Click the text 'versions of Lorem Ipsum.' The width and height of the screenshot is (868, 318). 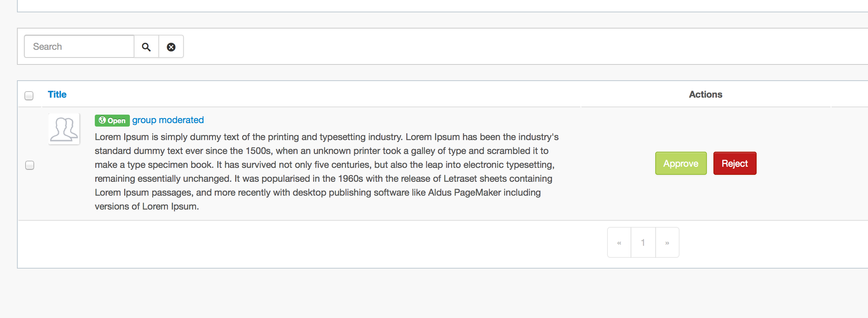tap(147, 206)
